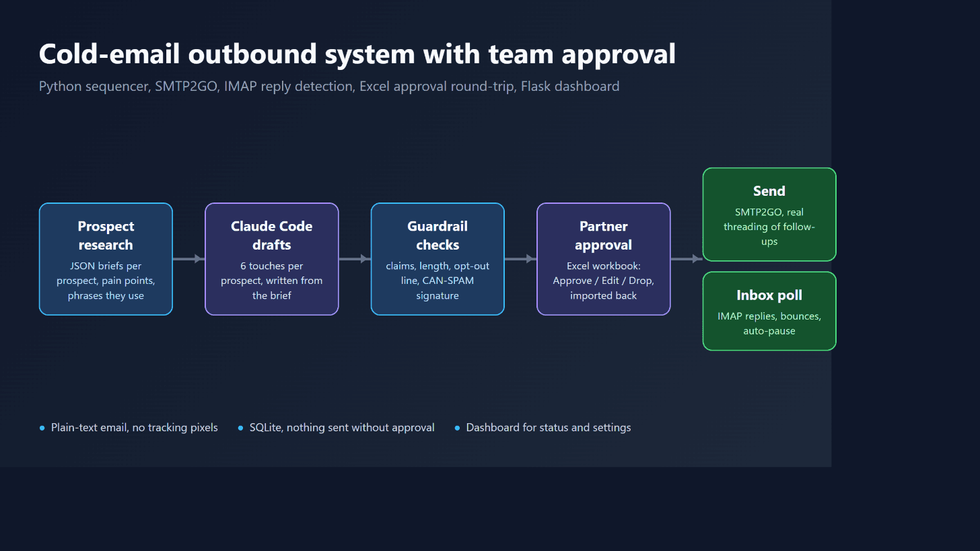Image resolution: width=980 pixels, height=551 pixels.
Task: Click the "Partner approval" heading
Action: pyautogui.click(x=604, y=235)
